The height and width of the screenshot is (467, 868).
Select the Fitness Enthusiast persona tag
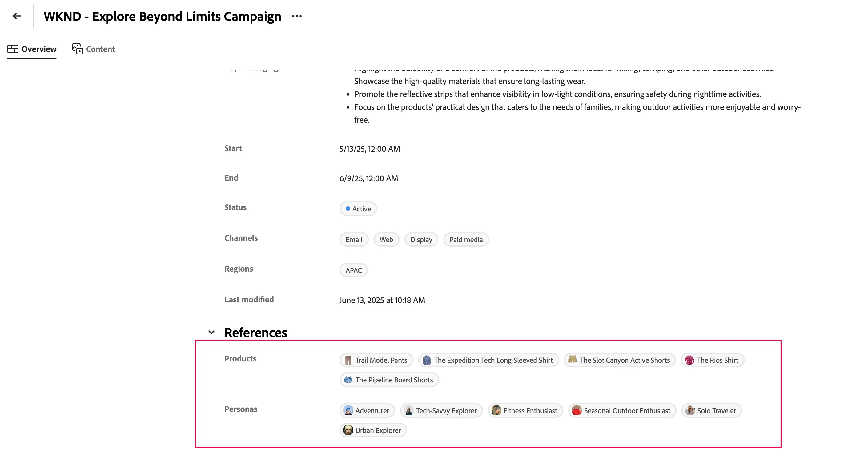click(x=526, y=411)
